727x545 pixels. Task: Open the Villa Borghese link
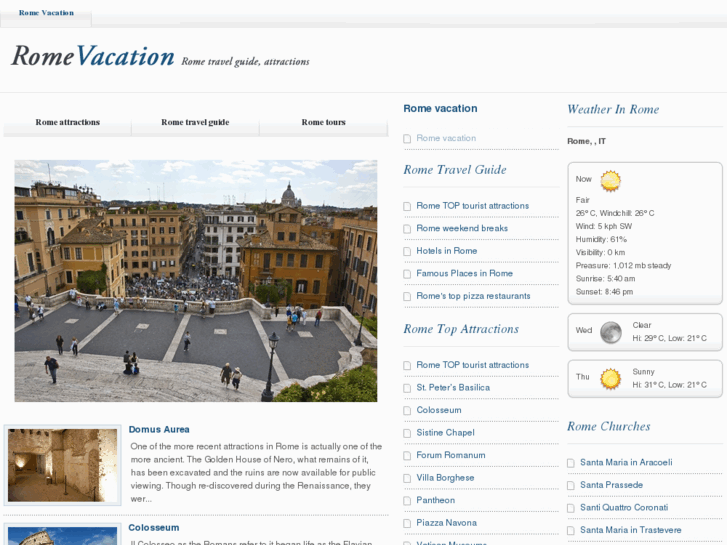(445, 478)
